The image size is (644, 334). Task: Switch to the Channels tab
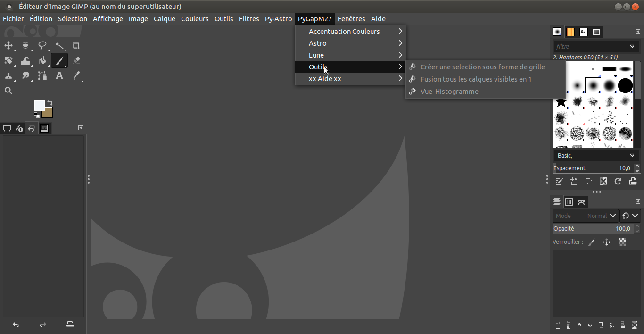[x=569, y=202]
